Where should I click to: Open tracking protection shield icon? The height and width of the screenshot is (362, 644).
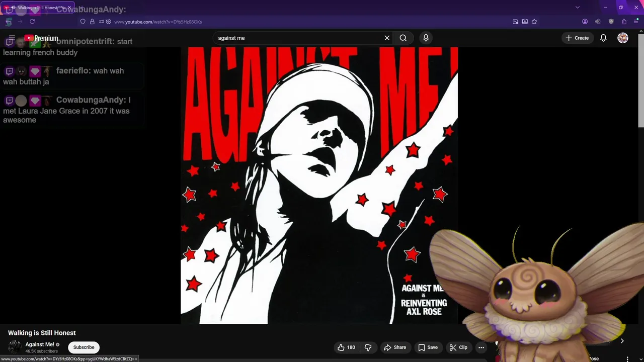(x=83, y=22)
